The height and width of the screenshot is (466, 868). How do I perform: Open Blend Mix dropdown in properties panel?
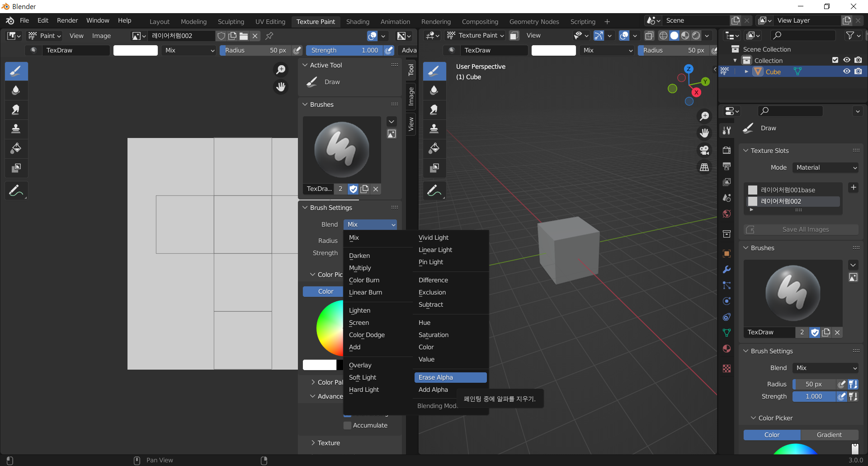[826, 368]
